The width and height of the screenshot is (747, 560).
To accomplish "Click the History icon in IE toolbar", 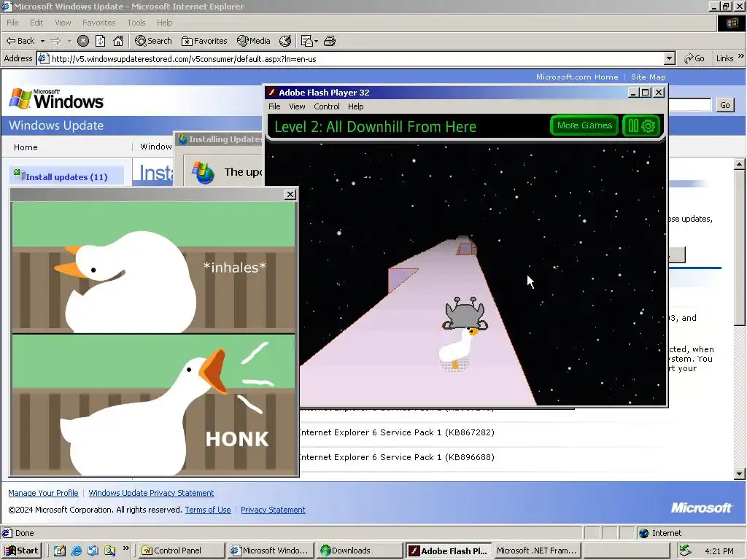I will [285, 41].
